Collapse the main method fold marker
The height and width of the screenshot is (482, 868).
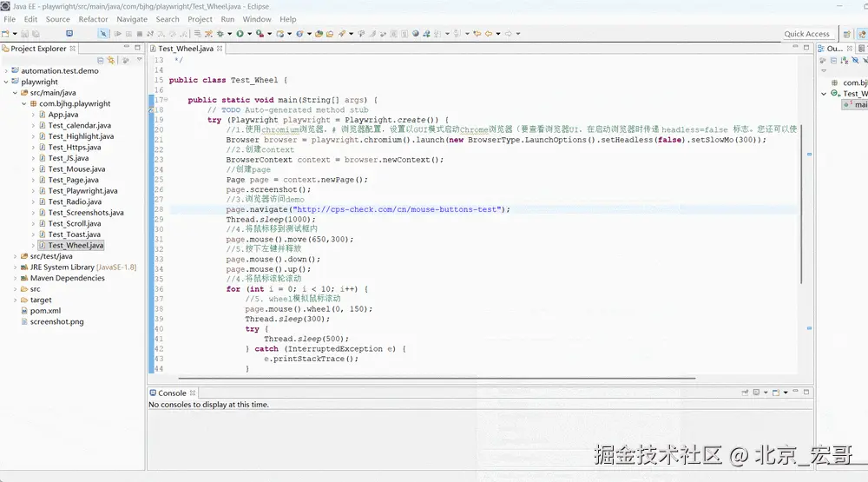pos(166,100)
